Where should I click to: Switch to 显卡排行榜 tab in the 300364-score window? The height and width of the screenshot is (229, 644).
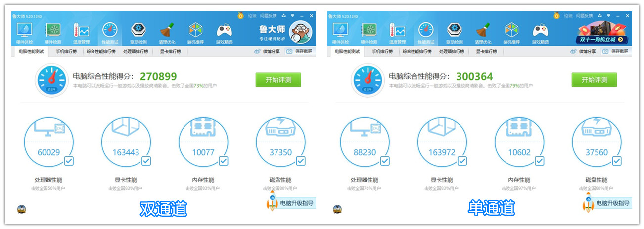tap(486, 51)
